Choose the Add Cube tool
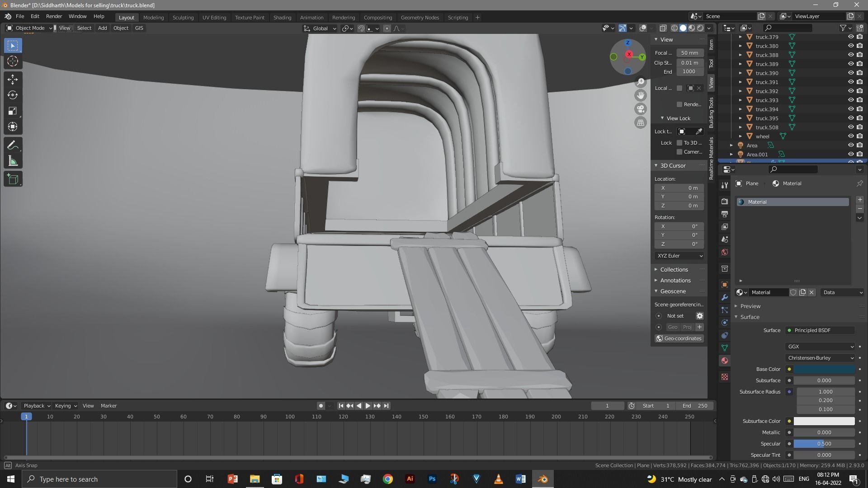Screen dimensions: 868x488 pyautogui.click(x=13, y=179)
